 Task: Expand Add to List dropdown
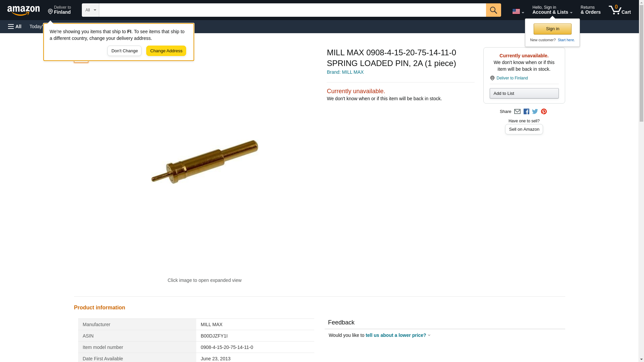[x=524, y=93]
